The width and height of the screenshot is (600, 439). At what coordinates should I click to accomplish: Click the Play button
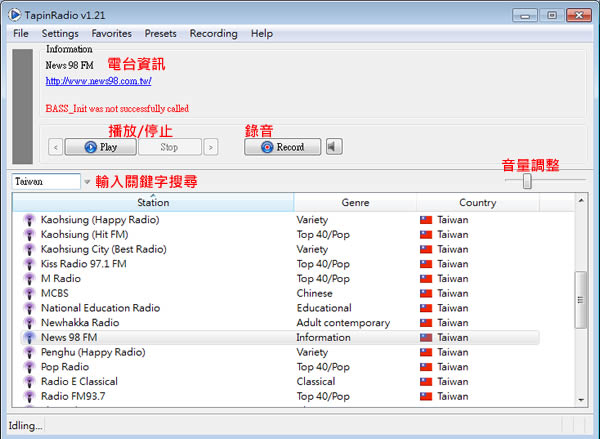pos(100,147)
